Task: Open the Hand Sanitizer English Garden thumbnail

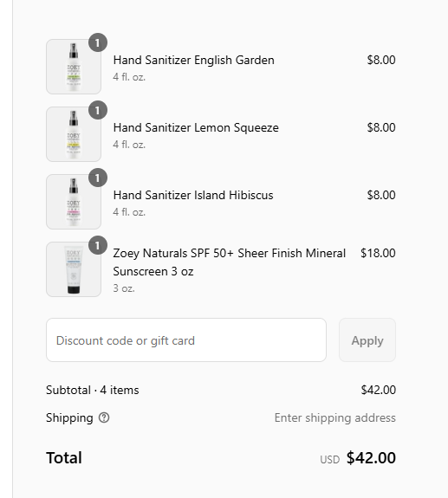Action: click(x=74, y=67)
